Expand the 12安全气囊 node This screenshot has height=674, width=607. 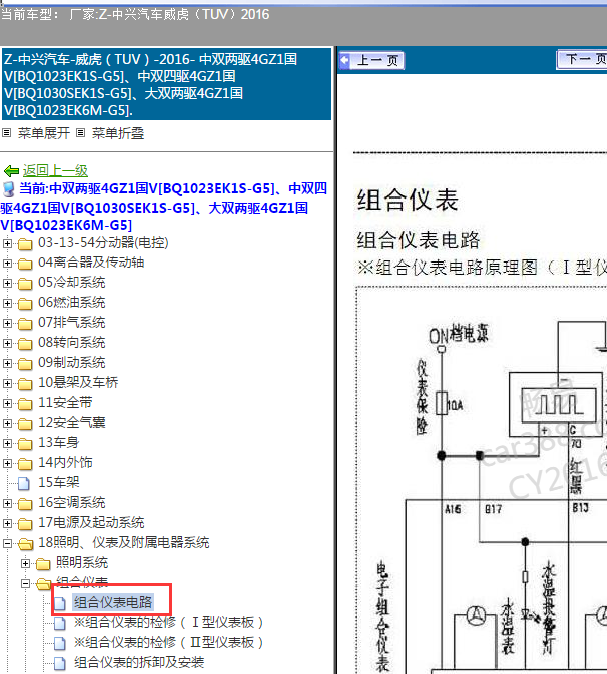(x=7, y=423)
